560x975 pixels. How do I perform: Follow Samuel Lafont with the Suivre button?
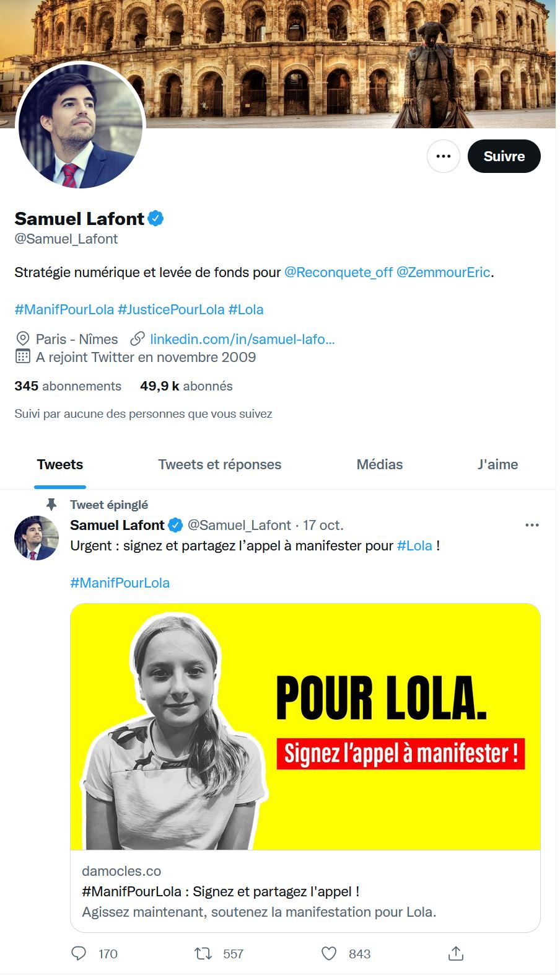tap(504, 156)
